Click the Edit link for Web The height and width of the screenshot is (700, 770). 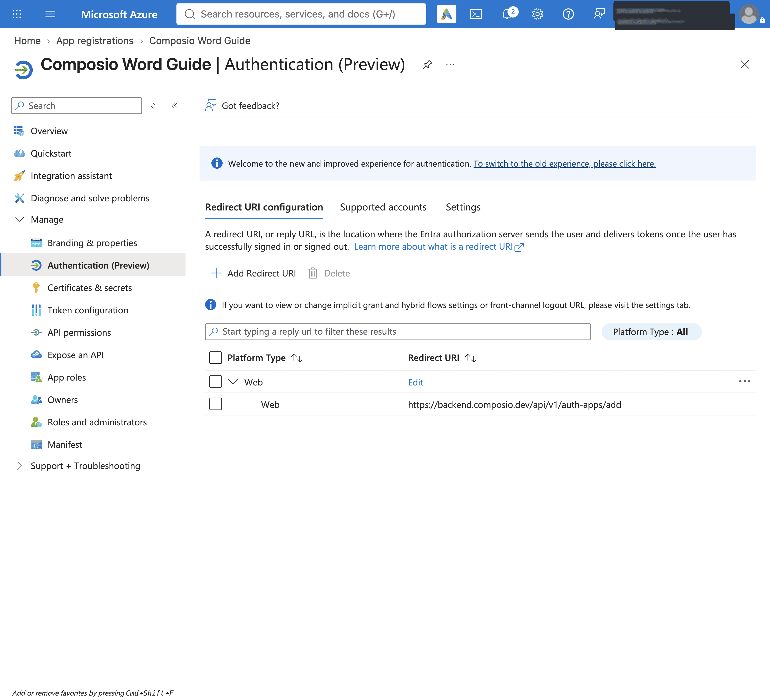tap(416, 382)
